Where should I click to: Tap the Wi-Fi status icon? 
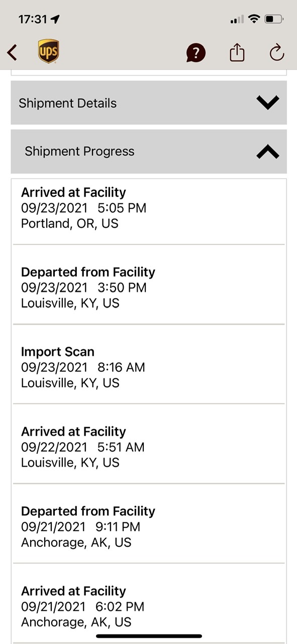pyautogui.click(x=254, y=19)
